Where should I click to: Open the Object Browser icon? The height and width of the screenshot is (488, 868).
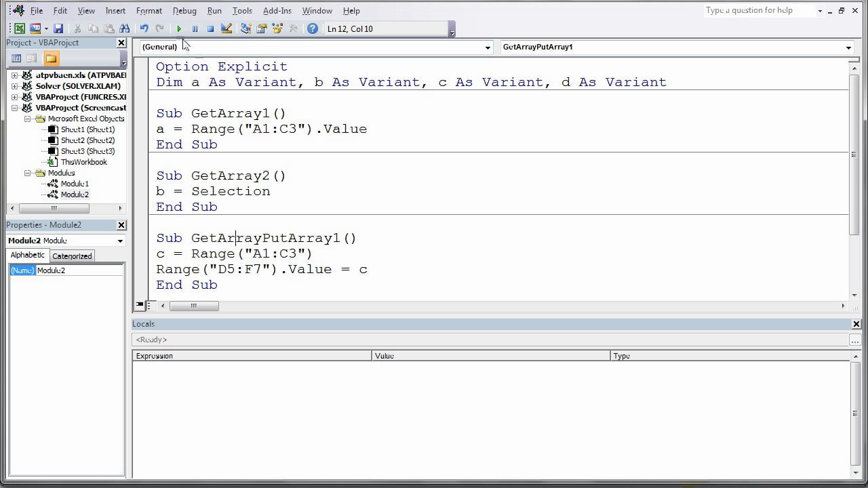pyautogui.click(x=277, y=28)
